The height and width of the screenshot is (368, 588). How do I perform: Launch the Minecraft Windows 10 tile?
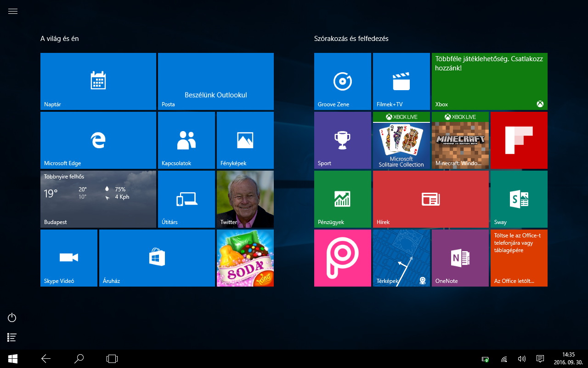click(460, 140)
